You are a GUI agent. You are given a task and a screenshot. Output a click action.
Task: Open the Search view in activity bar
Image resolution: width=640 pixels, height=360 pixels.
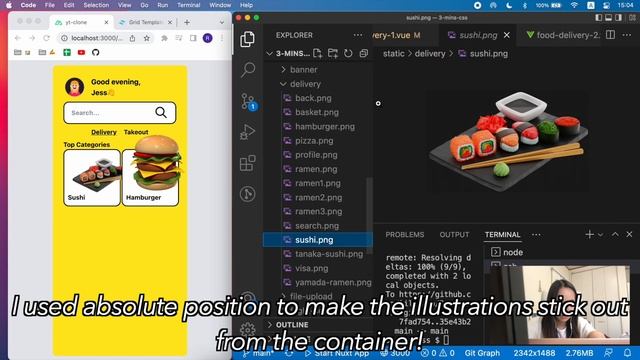coord(248,70)
